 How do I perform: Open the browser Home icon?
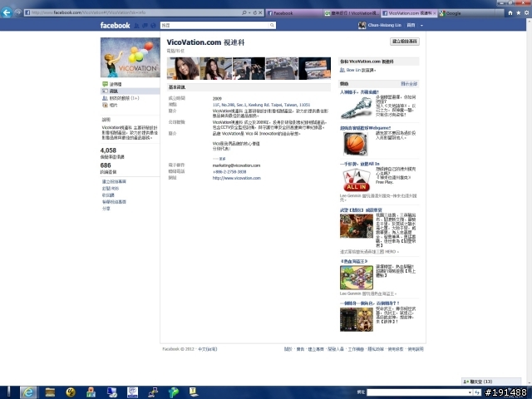510,13
